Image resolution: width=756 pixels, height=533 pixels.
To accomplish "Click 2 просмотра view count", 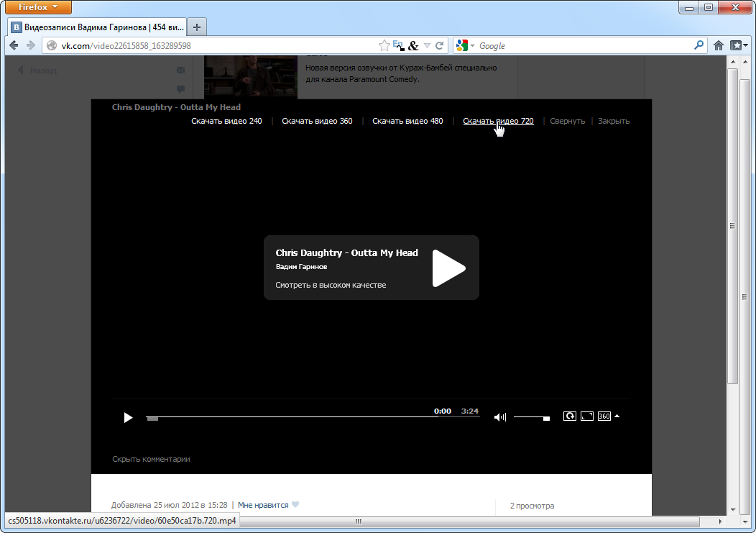I will (x=533, y=506).
